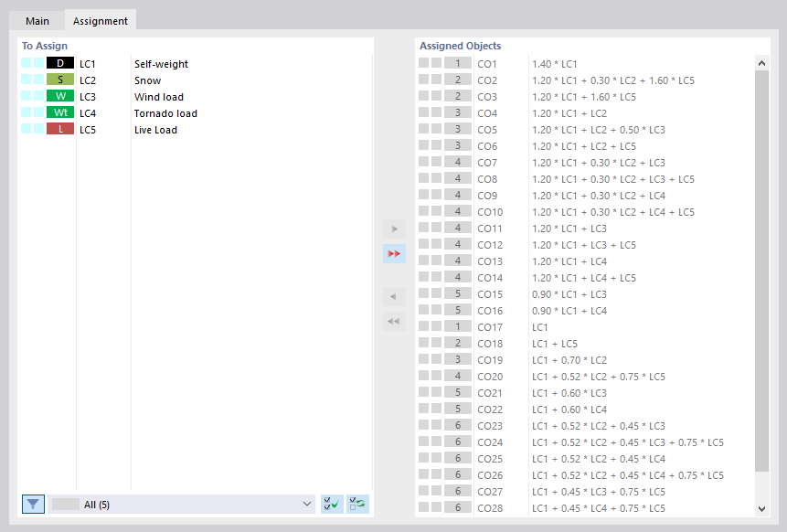
Task: Check the leading checkbox of combination CO1
Action: coord(423,63)
